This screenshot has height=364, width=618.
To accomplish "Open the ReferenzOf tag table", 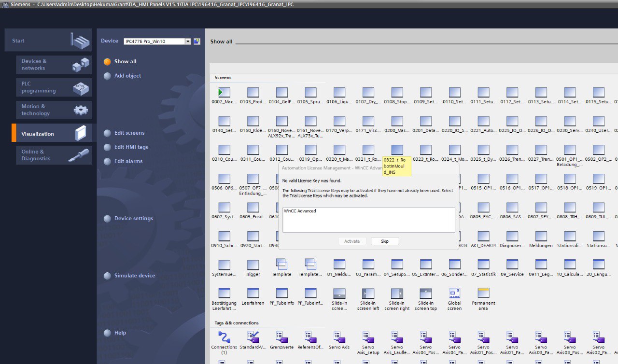I will click(x=310, y=337).
